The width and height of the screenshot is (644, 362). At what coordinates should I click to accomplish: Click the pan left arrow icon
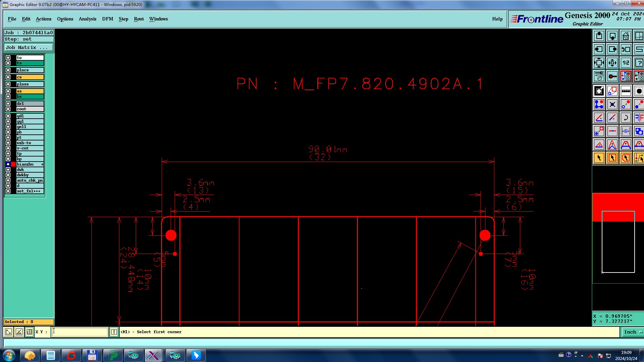pos(599,49)
